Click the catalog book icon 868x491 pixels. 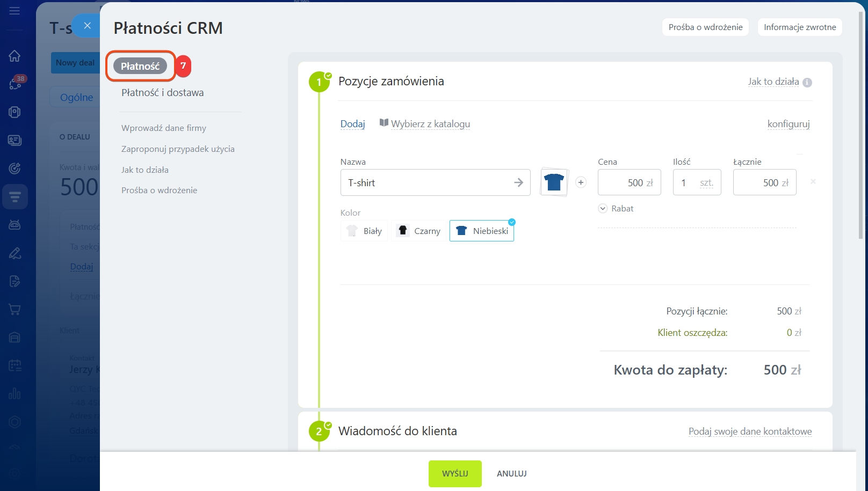pos(384,123)
